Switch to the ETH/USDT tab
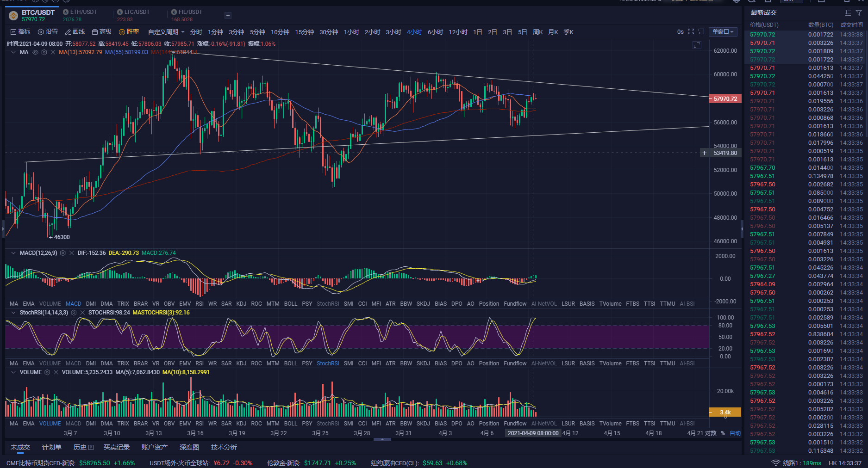The image size is (868, 468). tap(80, 15)
